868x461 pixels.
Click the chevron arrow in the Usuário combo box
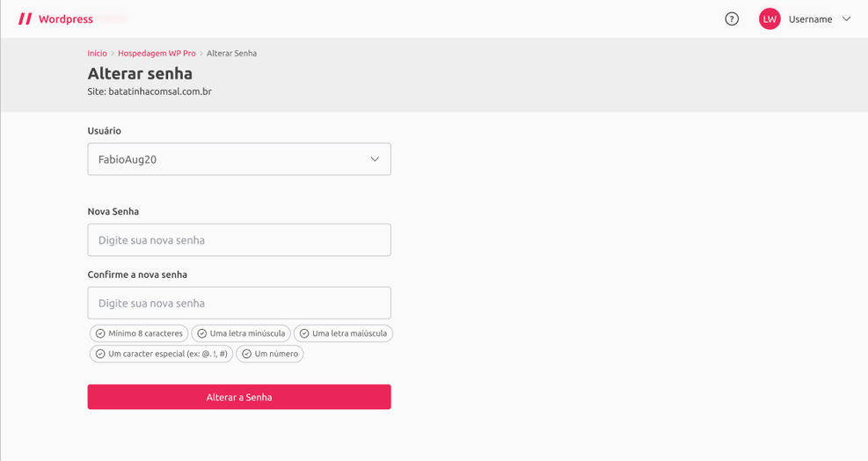tap(375, 159)
